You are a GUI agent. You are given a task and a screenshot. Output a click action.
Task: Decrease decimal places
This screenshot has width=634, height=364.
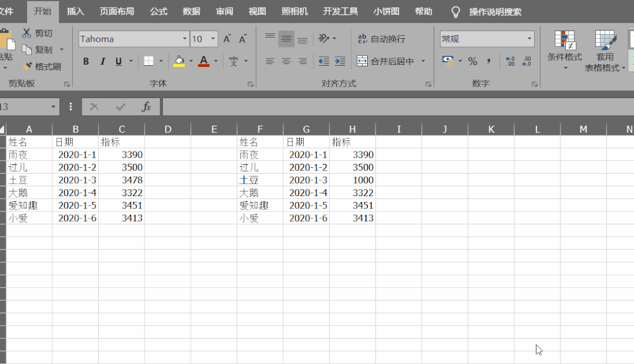(x=526, y=61)
